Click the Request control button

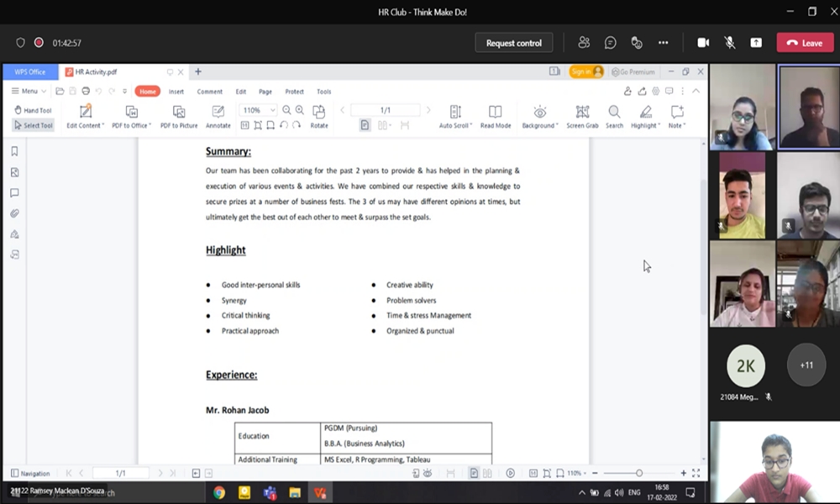pos(514,43)
